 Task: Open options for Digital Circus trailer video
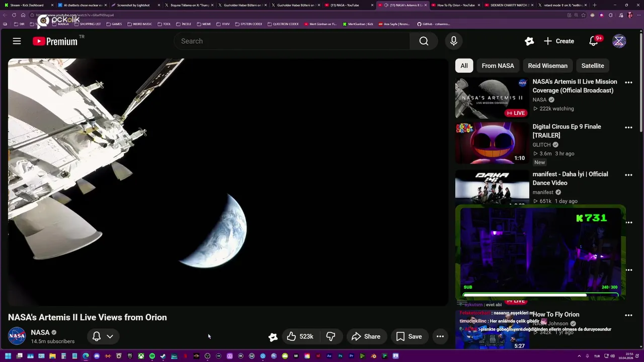pos(628,128)
